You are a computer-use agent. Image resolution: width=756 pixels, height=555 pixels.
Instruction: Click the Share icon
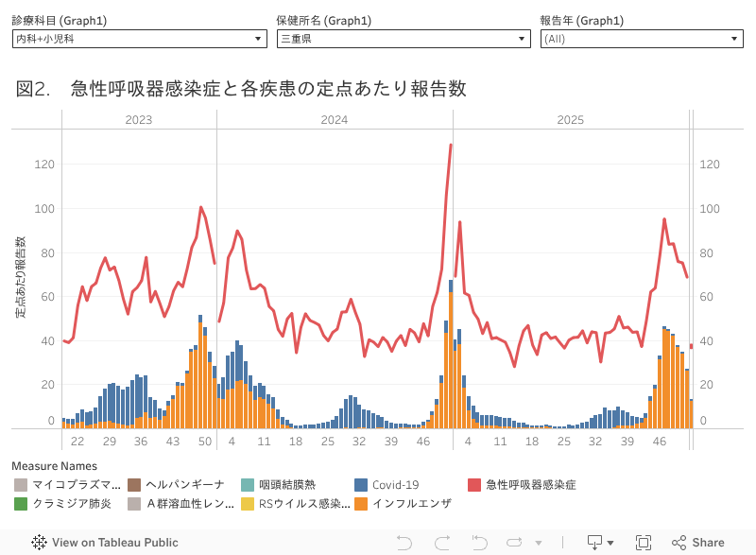click(679, 543)
